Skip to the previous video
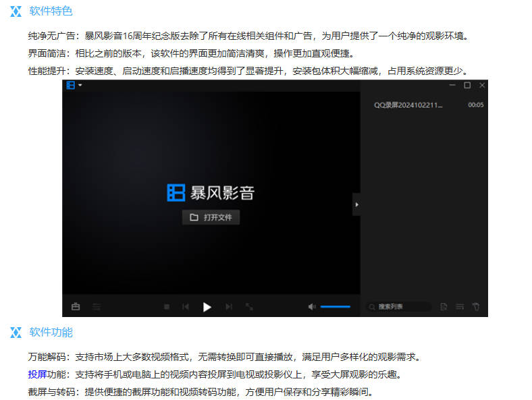Screen dimensions: 532x400 point(186,307)
